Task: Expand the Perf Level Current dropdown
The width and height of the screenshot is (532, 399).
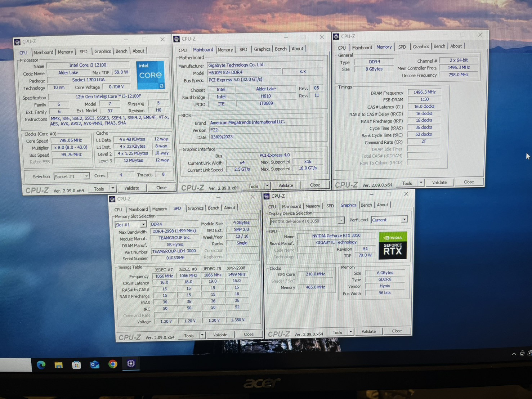Action: pos(404,220)
